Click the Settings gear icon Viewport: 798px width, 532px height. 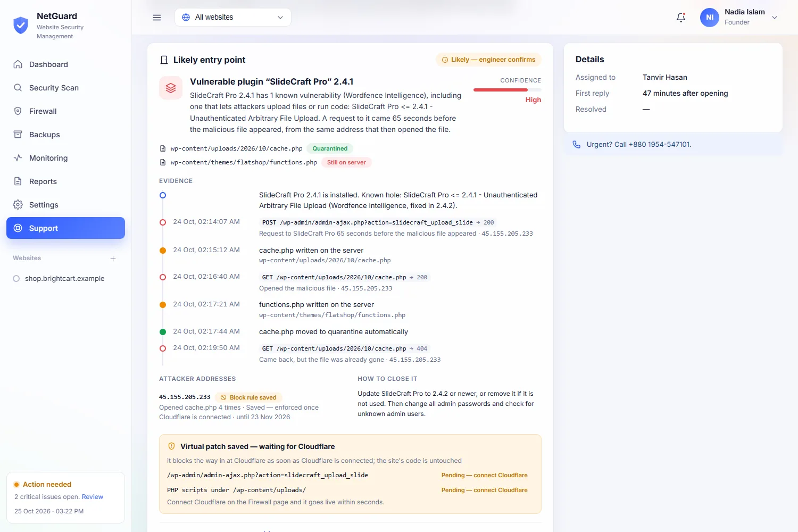pos(18,205)
